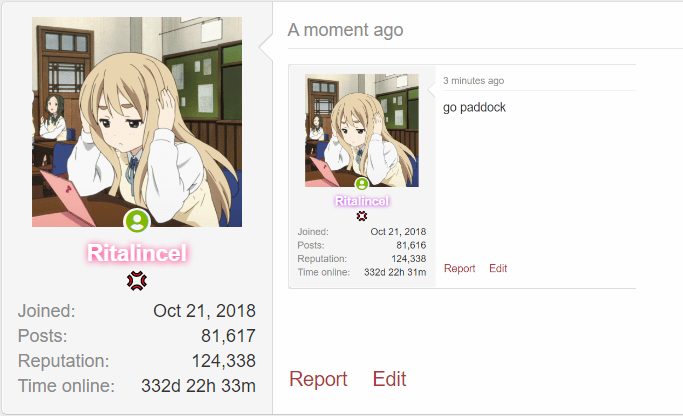Edit the quoted 'go paddock' post

tap(498, 268)
